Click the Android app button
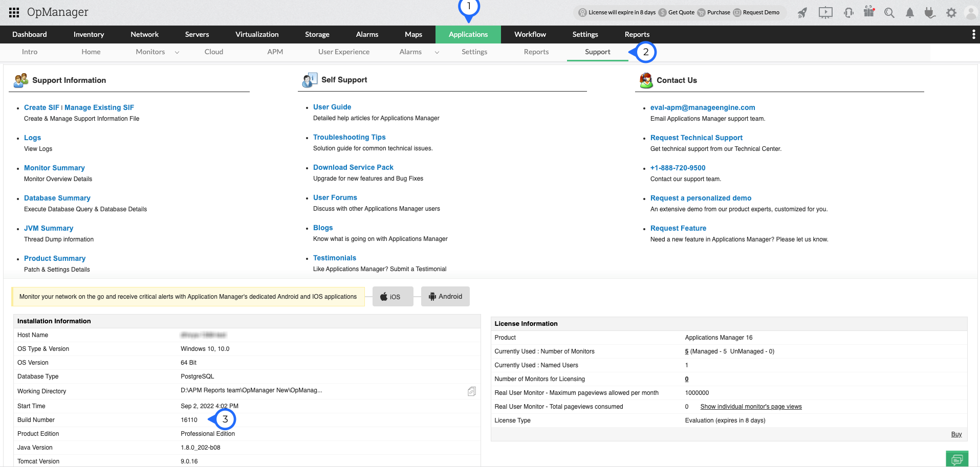 click(x=445, y=297)
